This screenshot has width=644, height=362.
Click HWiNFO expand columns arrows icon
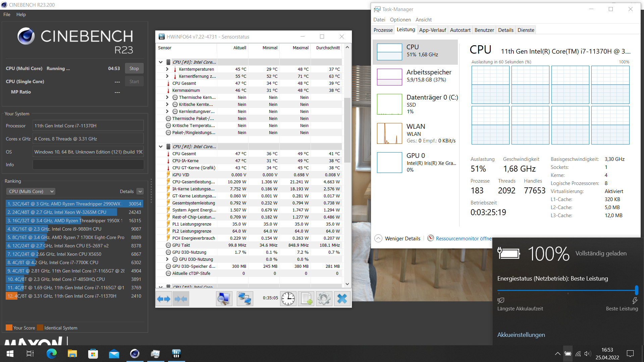click(164, 299)
